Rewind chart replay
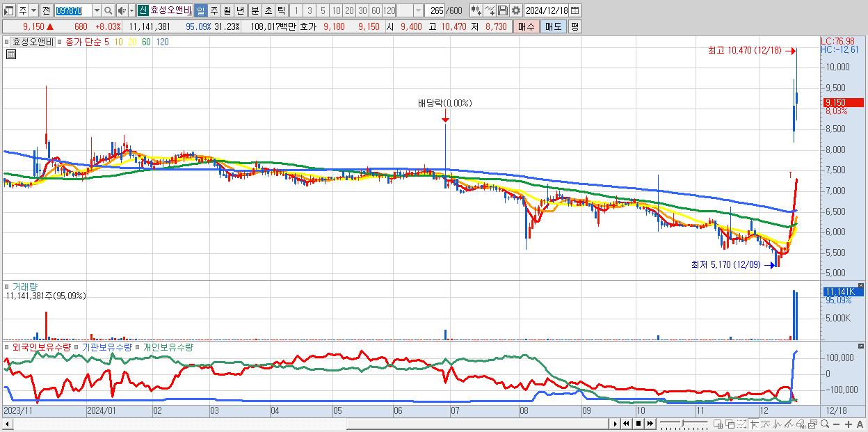 click(626, 424)
